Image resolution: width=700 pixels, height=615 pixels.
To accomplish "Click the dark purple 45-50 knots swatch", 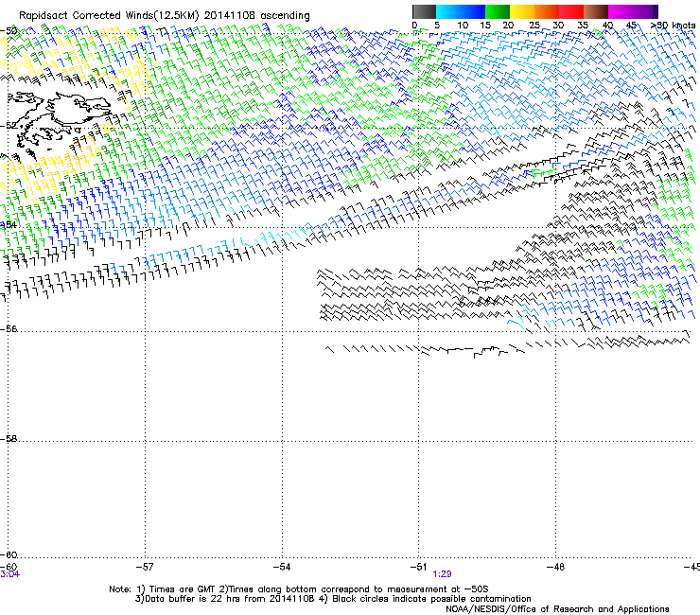I will tap(645, 11).
